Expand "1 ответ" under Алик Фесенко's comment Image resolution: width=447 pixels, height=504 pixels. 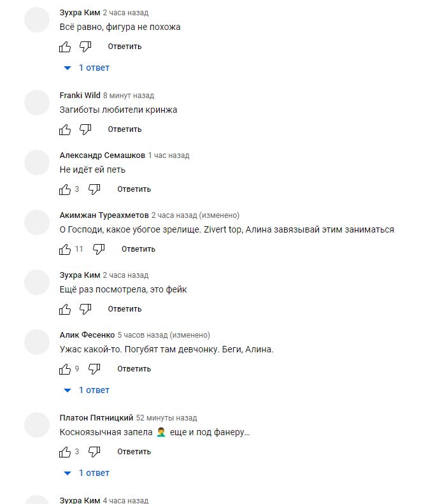(87, 390)
